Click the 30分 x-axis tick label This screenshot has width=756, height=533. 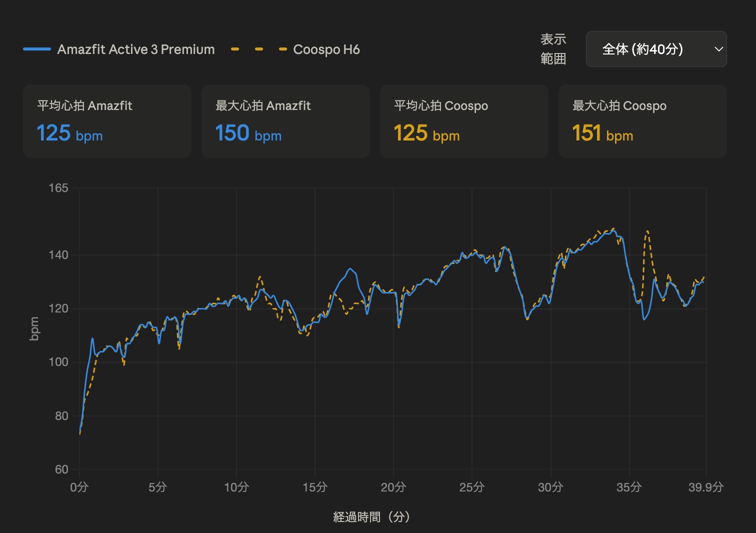(550, 487)
